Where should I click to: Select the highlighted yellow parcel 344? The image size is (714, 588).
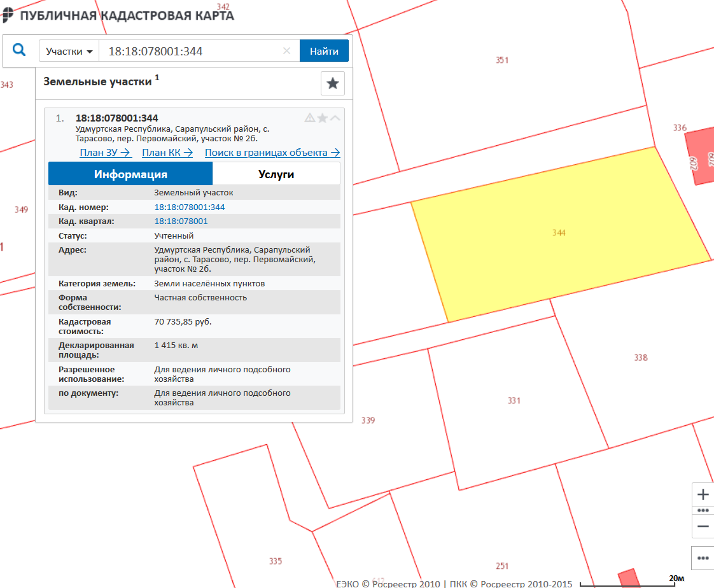560,232
